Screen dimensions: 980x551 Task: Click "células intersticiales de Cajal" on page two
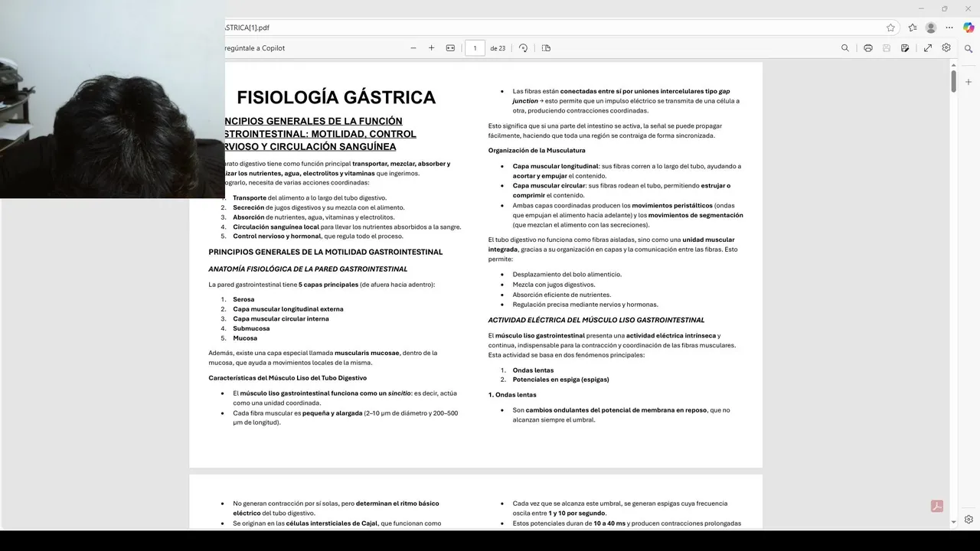tap(332, 523)
